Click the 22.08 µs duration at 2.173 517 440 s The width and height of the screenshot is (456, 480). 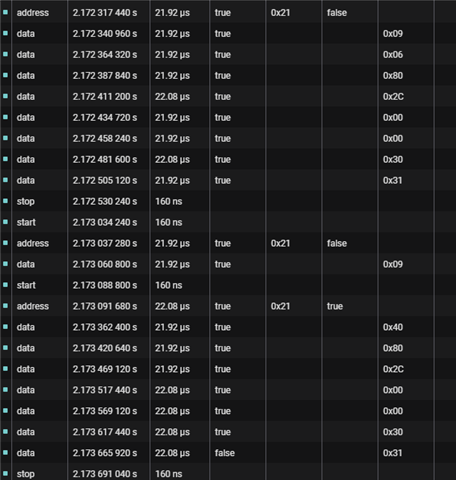172,390
